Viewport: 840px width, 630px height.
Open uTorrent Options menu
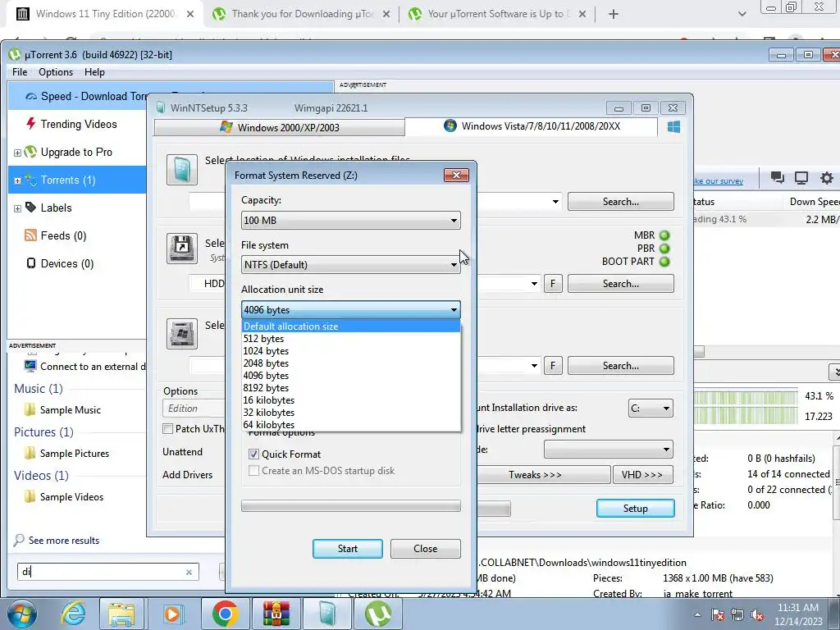(x=56, y=72)
